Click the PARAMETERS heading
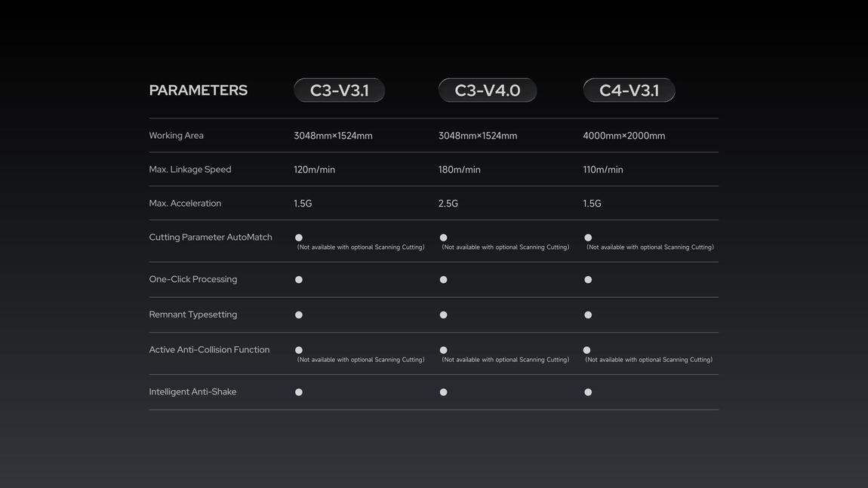 pos(199,91)
